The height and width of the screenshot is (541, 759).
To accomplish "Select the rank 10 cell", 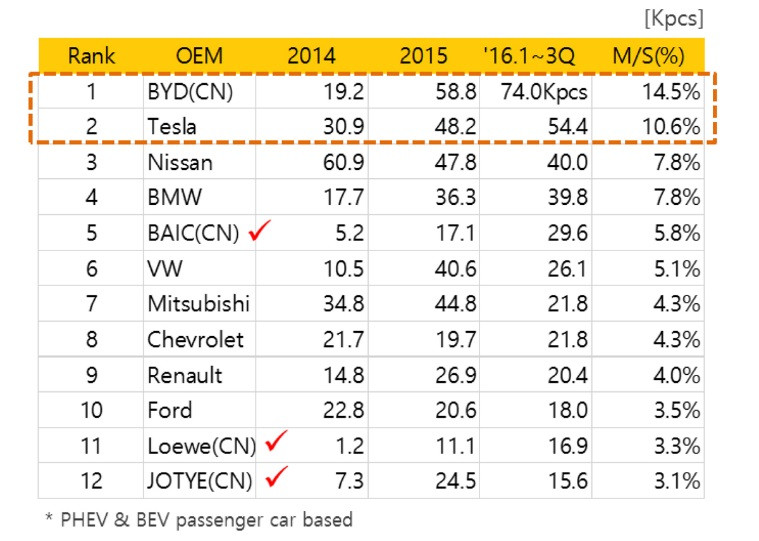I will 91,410.
